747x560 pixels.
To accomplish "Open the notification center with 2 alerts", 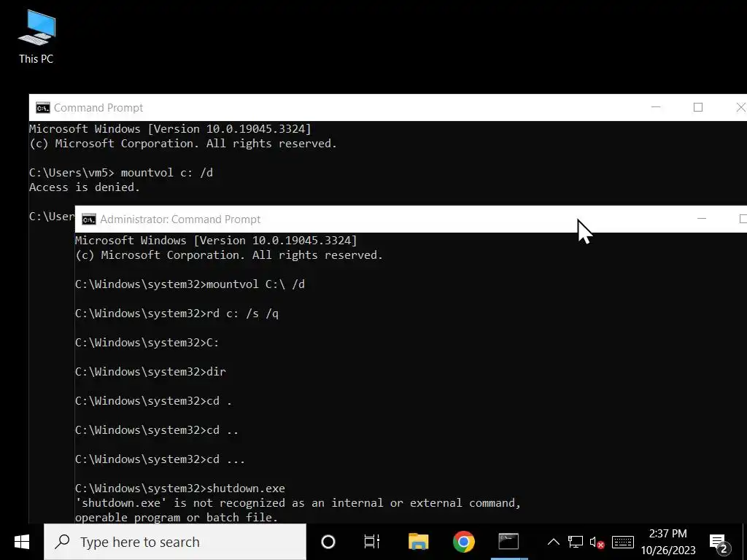I will [x=719, y=542].
